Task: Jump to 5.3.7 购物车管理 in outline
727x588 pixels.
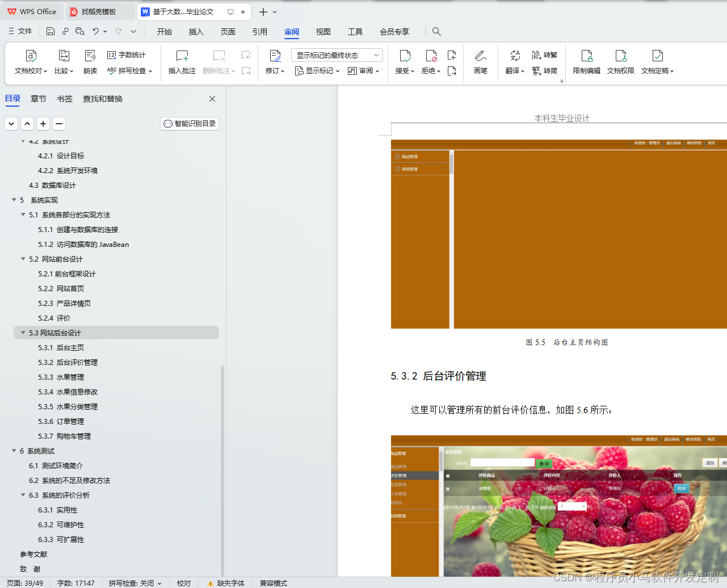Action: (x=65, y=436)
